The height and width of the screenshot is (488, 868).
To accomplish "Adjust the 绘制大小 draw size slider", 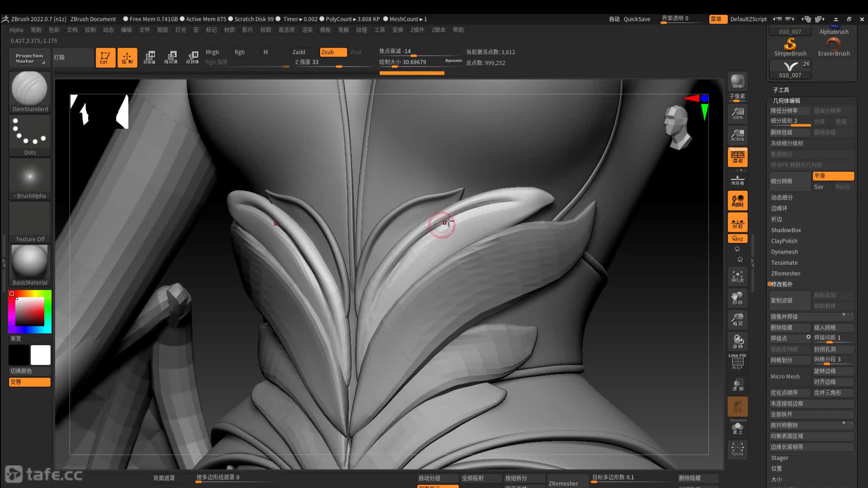I will pos(420,62).
